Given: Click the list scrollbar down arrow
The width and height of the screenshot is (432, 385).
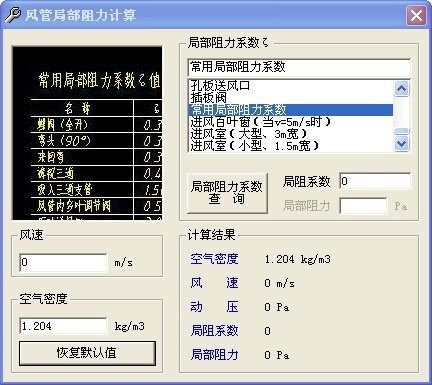Looking at the screenshot, I should point(402,144).
